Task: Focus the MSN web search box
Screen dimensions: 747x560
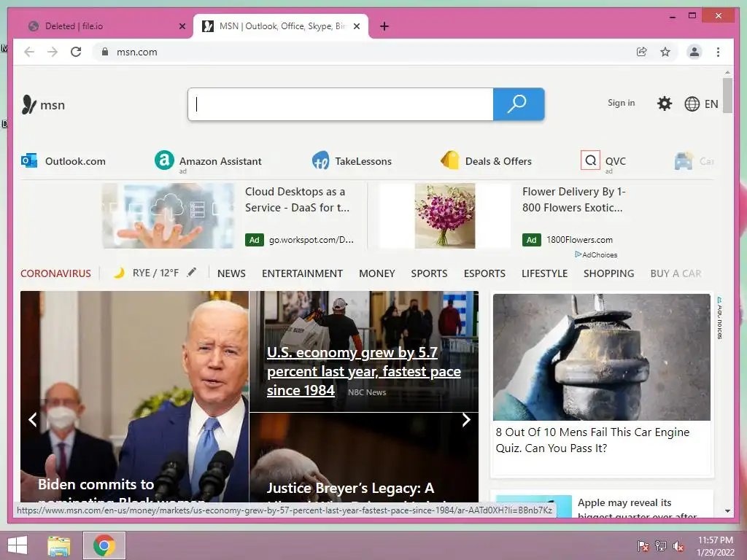Action: tap(341, 104)
